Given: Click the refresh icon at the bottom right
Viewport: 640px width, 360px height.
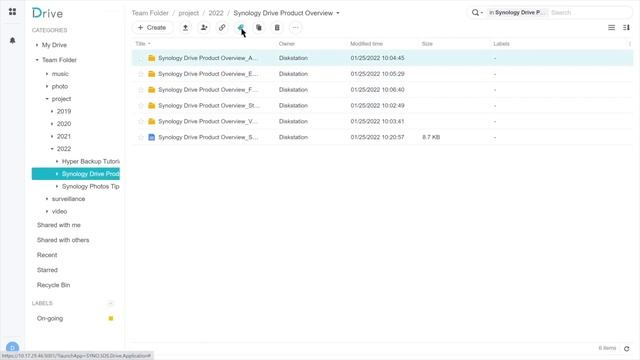Looking at the screenshot, I should pyautogui.click(x=627, y=349).
